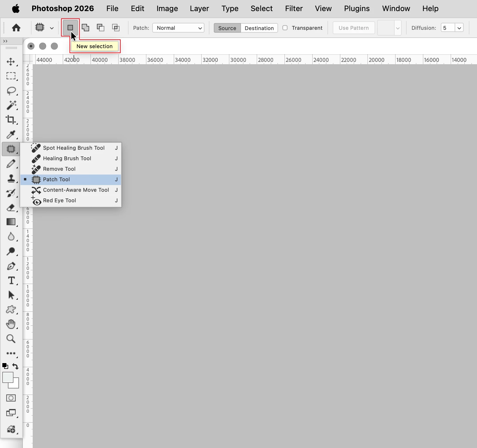
Task: Select Patch Tool in flyout
Action: [71, 179]
